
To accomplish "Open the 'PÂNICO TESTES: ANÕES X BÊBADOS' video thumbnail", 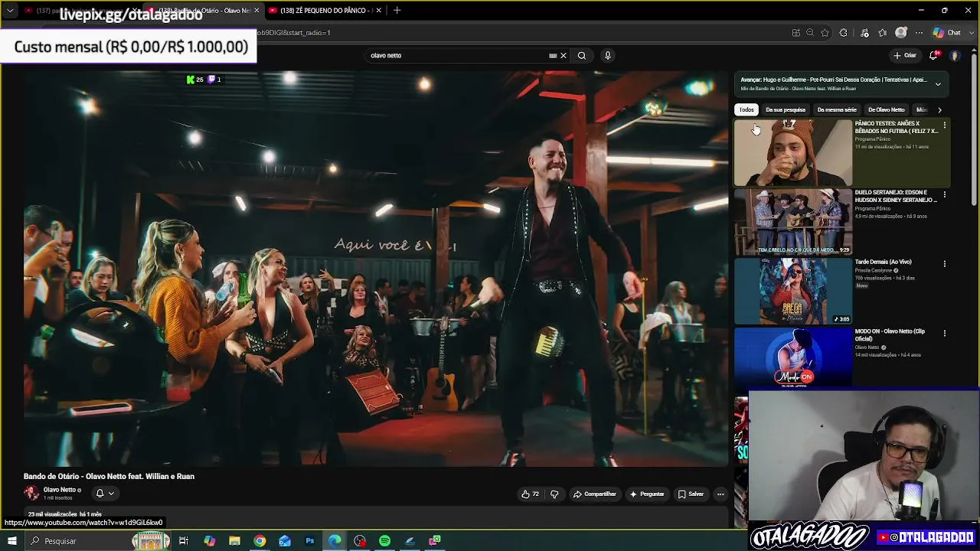I will click(793, 152).
